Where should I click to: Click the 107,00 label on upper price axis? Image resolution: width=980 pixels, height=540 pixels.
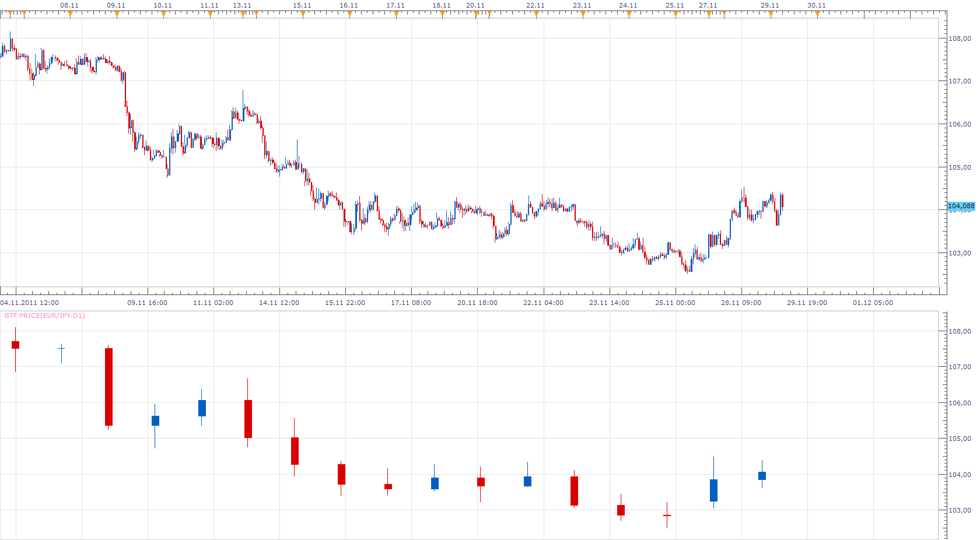960,81
